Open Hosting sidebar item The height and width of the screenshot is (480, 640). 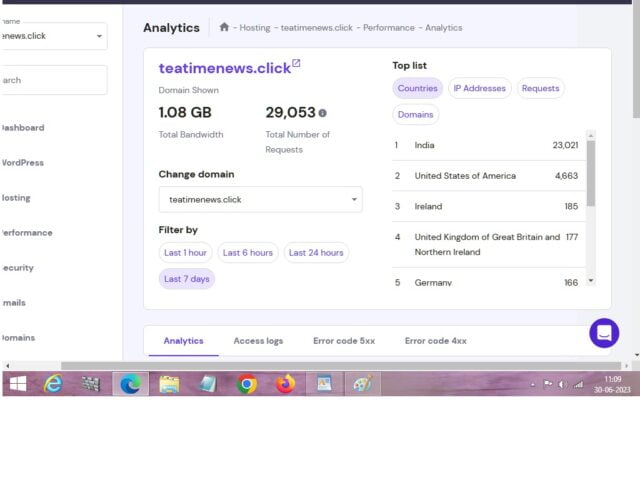click(x=16, y=198)
